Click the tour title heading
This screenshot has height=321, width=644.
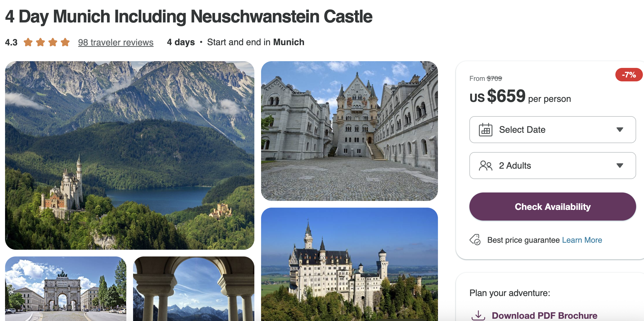(189, 17)
